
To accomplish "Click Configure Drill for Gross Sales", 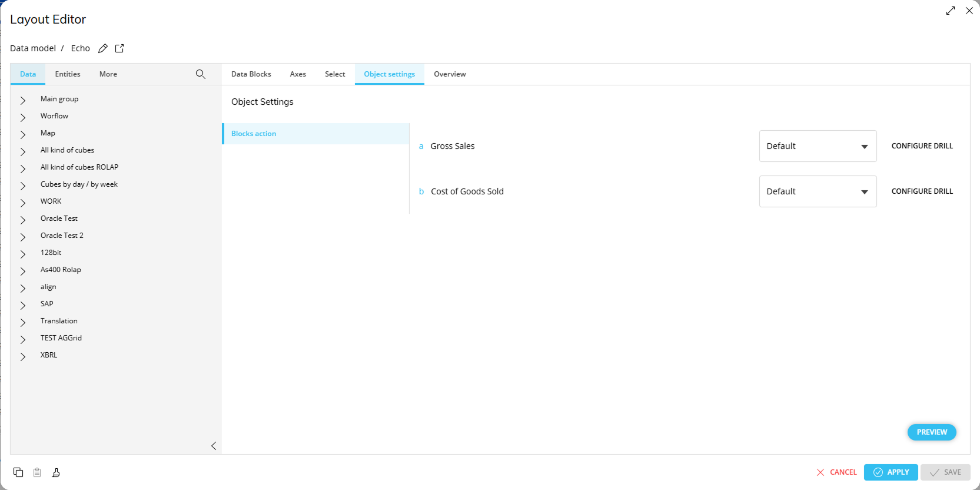I will [922, 146].
